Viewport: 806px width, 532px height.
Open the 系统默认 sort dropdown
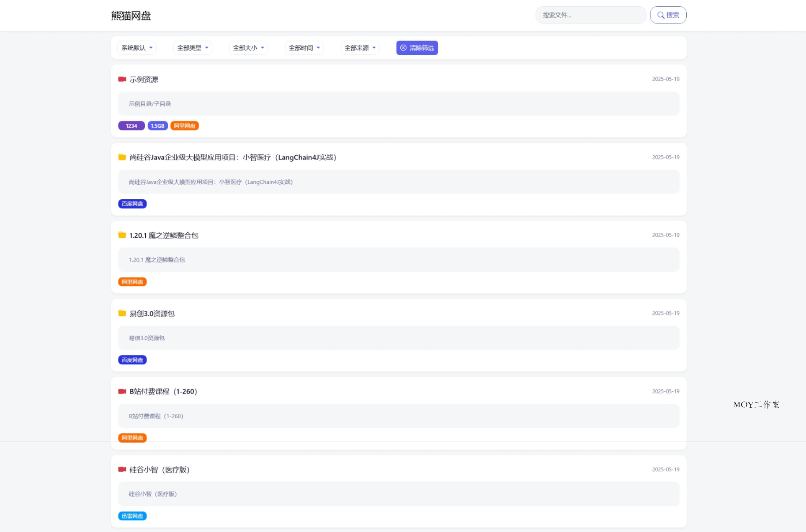point(137,48)
